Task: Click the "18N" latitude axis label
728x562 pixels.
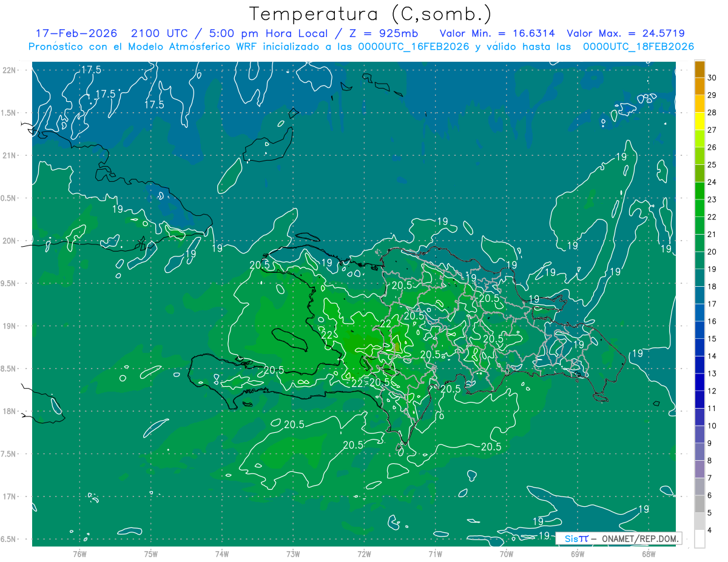Action: tap(10, 411)
